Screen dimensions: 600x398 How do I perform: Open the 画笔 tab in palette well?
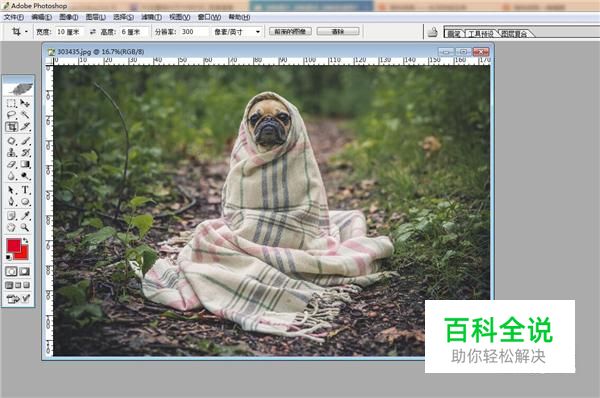(x=454, y=34)
